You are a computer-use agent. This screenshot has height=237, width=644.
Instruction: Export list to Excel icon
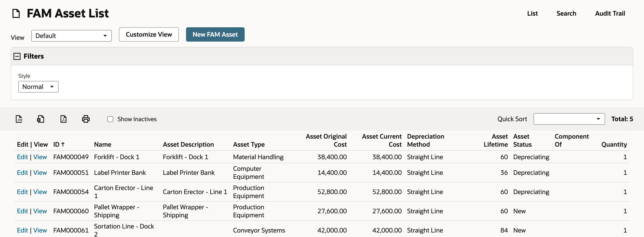(x=41, y=119)
